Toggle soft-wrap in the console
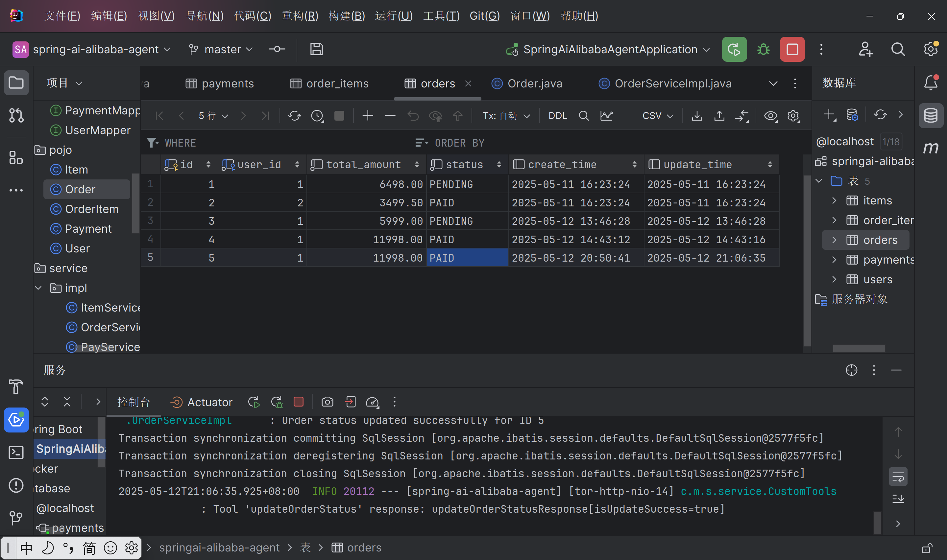947x560 pixels. pos(898,477)
